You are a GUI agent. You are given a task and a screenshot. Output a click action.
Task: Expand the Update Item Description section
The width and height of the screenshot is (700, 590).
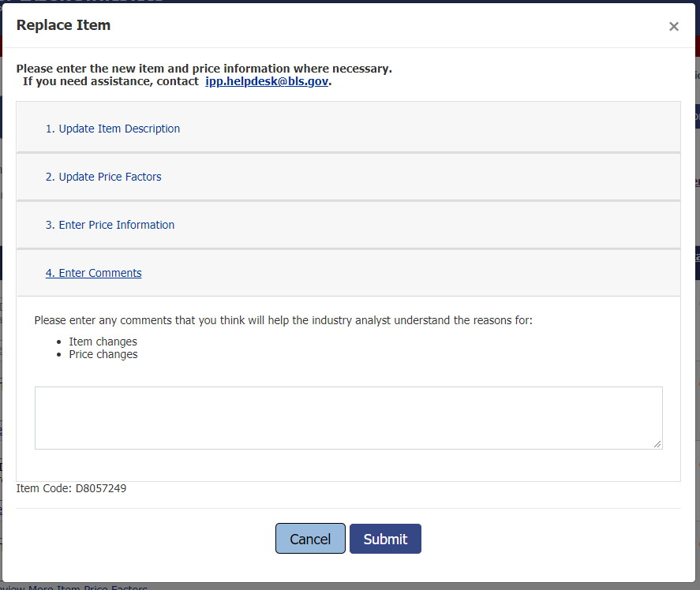point(113,129)
